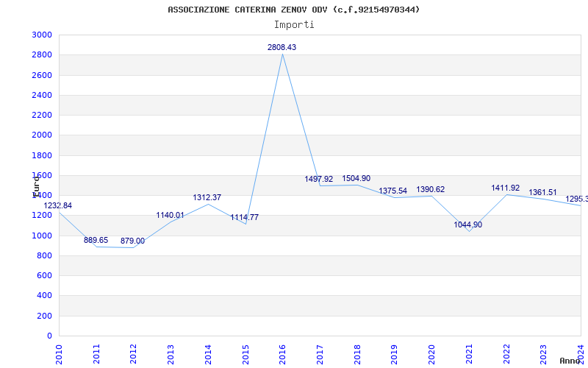Click the 1800 y-axis tick label

coord(42,155)
